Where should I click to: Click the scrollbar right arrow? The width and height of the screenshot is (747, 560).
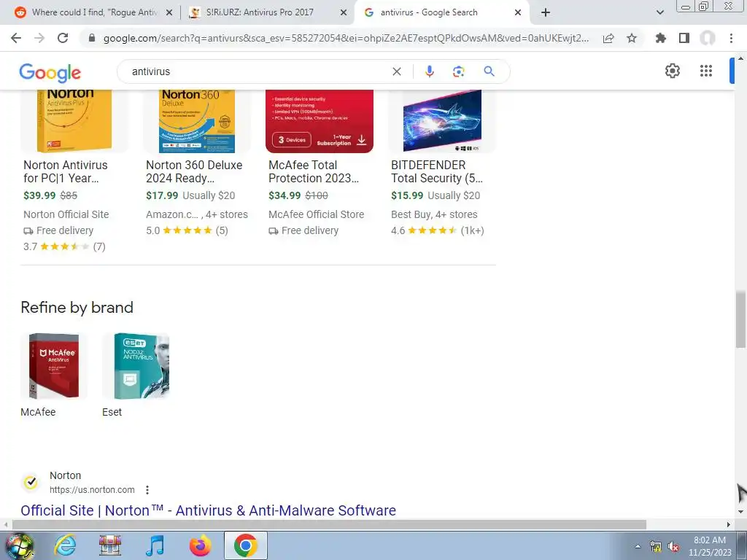pyautogui.click(x=729, y=525)
